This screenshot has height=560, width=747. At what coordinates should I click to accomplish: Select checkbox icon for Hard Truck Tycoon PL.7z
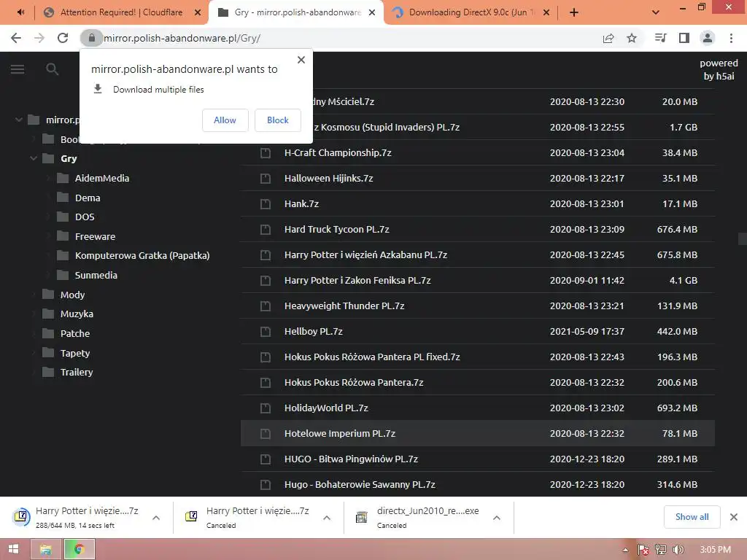click(266, 230)
